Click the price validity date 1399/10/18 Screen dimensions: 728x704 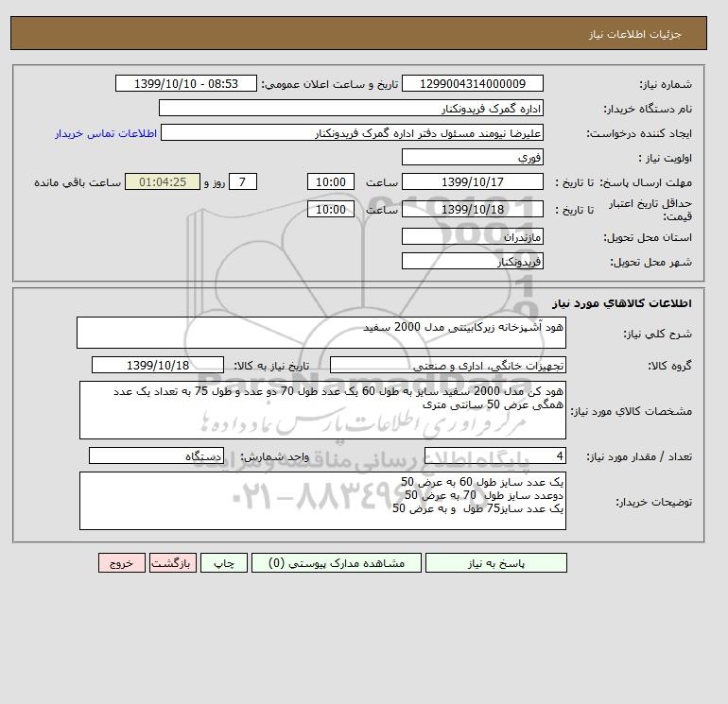point(472,209)
